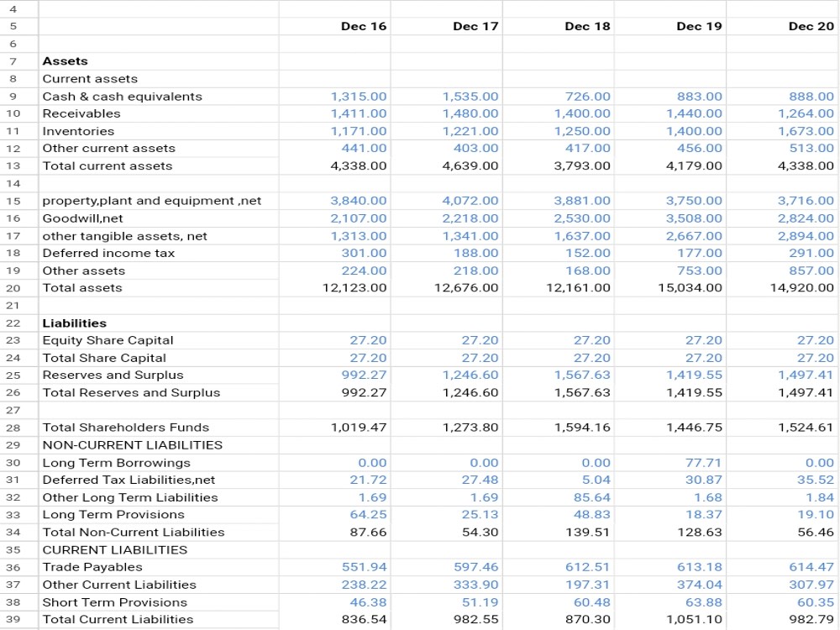The height and width of the screenshot is (630, 840).
Task: Select Total Shareholders Funds label
Action: point(126,428)
